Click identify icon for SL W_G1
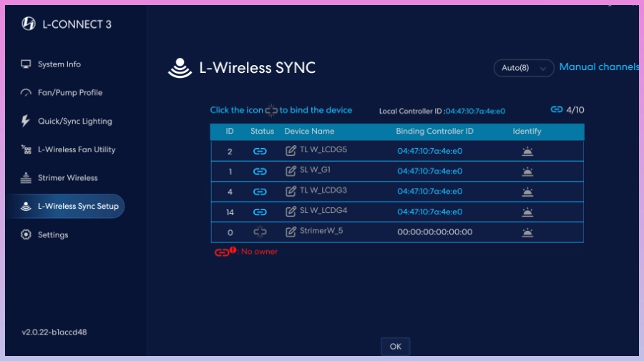Viewport: 644px width, 361px height. [x=527, y=172]
